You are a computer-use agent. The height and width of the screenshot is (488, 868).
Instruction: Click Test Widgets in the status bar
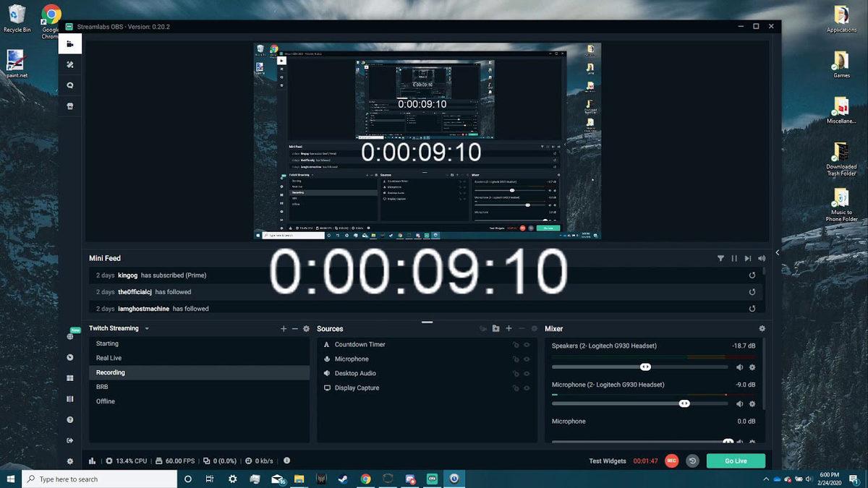pos(608,460)
